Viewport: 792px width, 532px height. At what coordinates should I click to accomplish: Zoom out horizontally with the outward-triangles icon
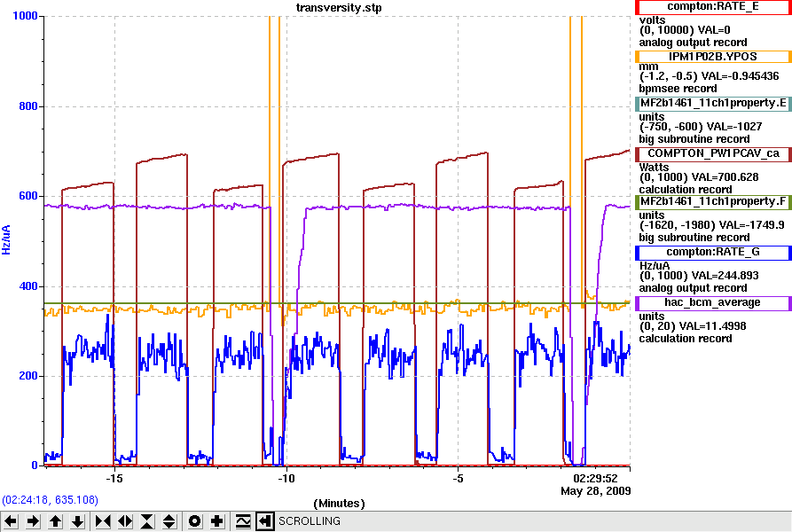pyautogui.click(x=125, y=520)
